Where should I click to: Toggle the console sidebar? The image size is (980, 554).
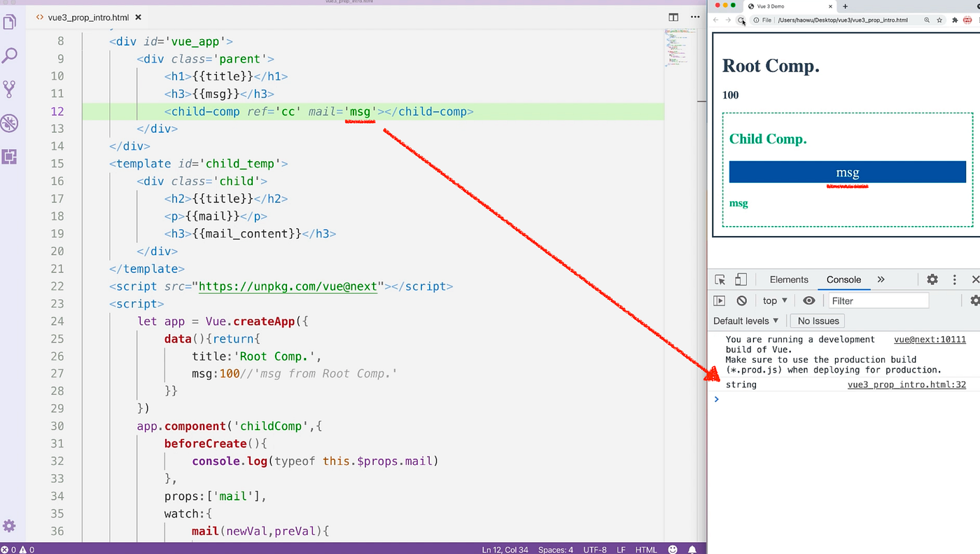719,300
